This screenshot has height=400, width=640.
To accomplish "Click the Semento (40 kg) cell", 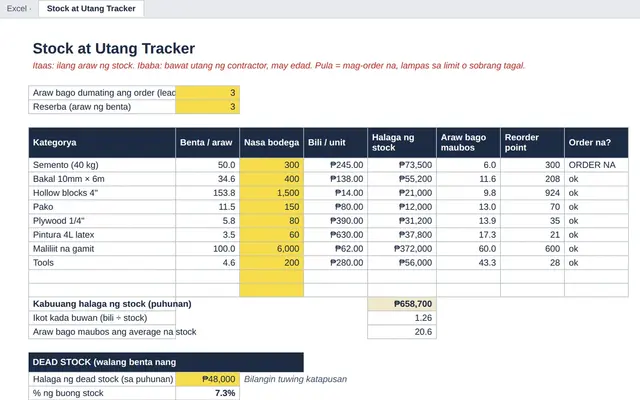I will (102, 165).
